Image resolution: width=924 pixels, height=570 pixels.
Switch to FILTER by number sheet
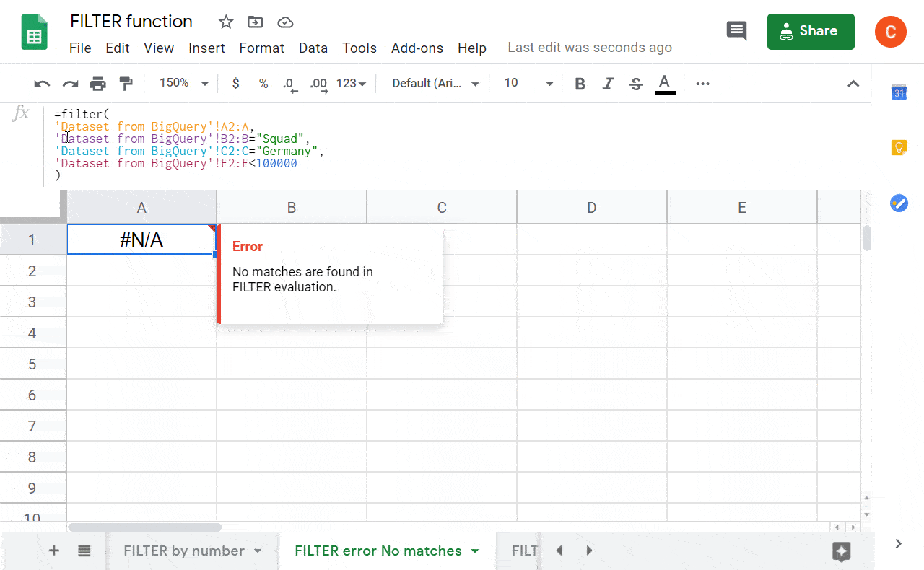pos(184,551)
